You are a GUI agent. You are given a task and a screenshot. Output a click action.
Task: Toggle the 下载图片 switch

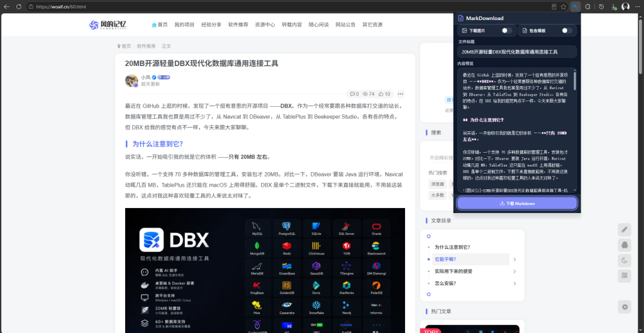(x=507, y=30)
